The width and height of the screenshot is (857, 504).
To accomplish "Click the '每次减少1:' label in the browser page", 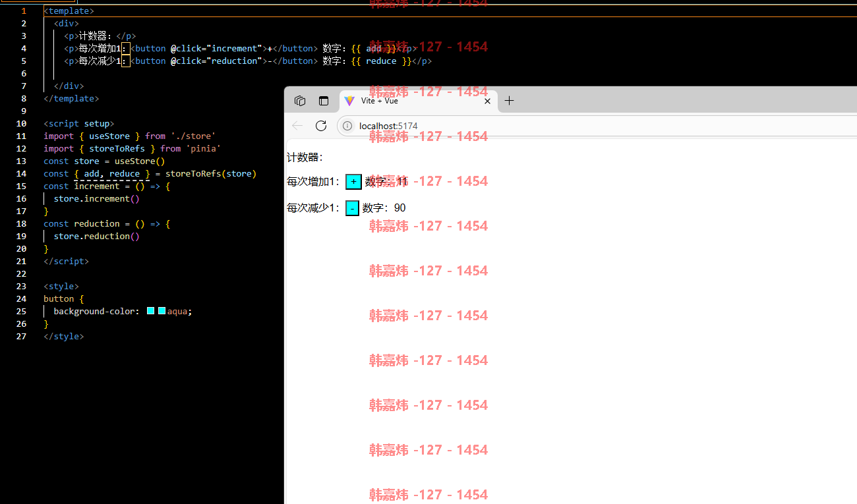I will (x=314, y=208).
